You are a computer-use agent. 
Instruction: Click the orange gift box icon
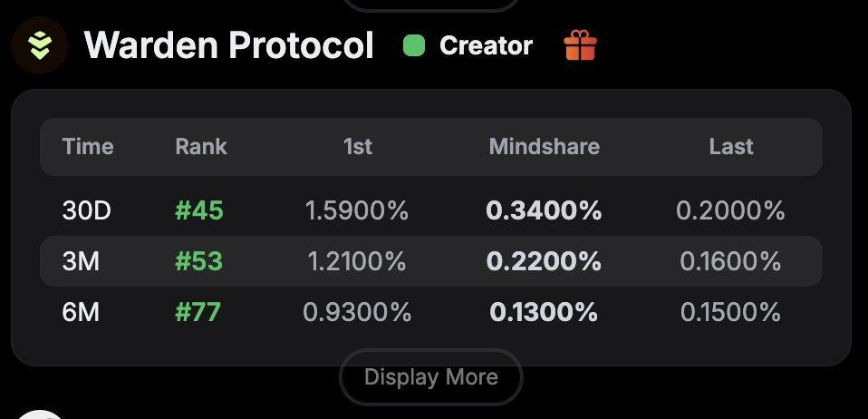click(580, 44)
